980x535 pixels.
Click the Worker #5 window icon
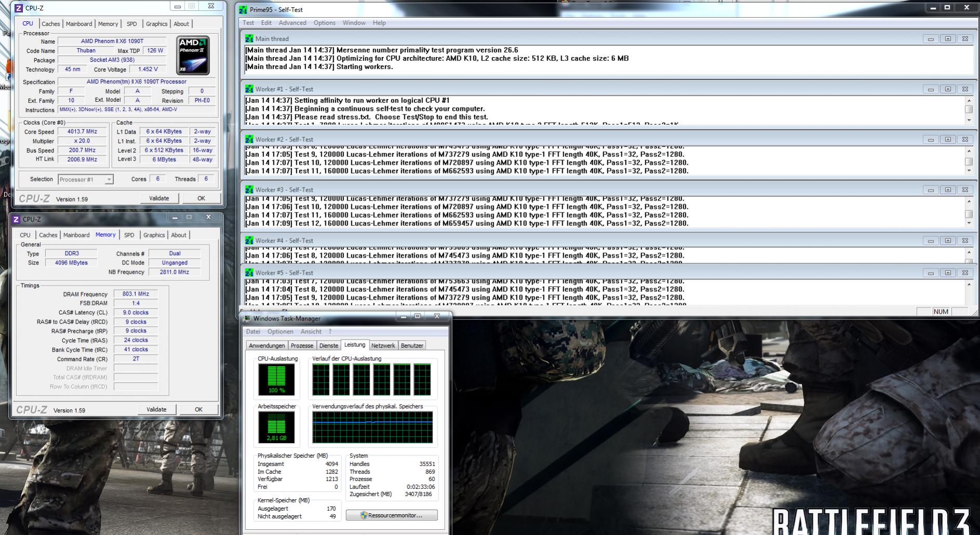[x=249, y=273]
